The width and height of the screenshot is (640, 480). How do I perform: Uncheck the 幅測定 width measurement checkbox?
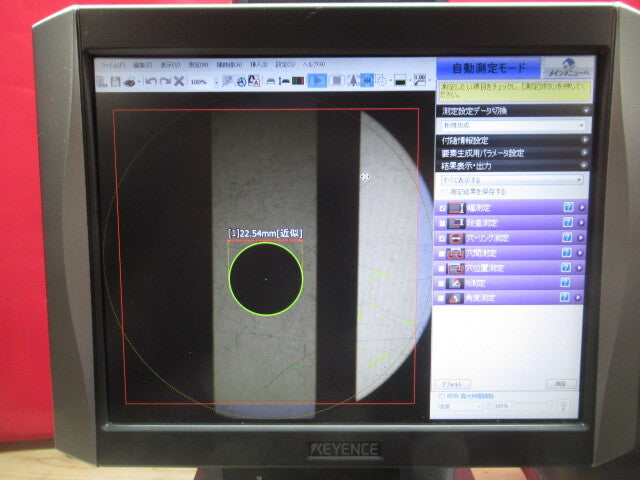442,208
